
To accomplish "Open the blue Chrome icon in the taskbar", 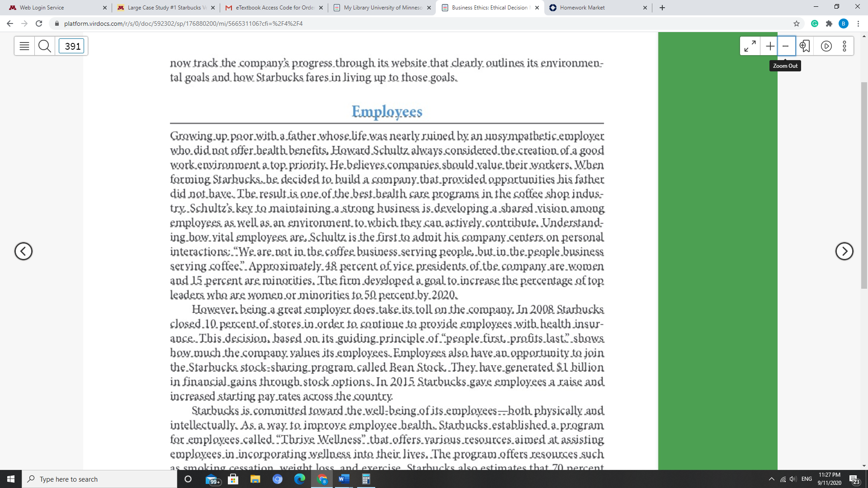I will [x=278, y=479].
